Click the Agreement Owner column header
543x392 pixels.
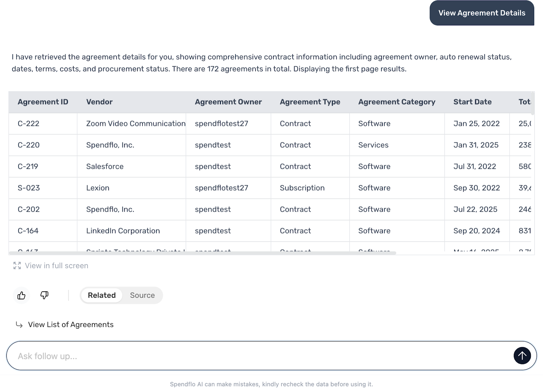coord(228,102)
